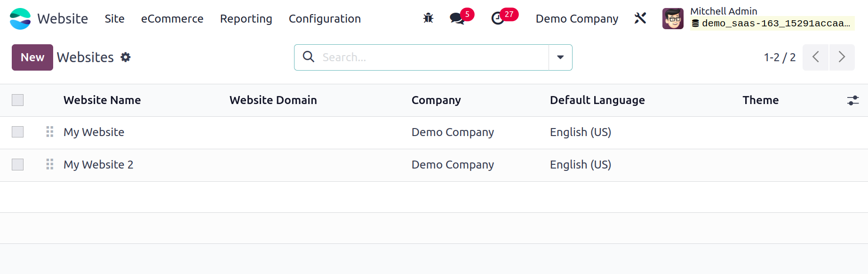Click the wrench and screwdriver tools icon

640,18
